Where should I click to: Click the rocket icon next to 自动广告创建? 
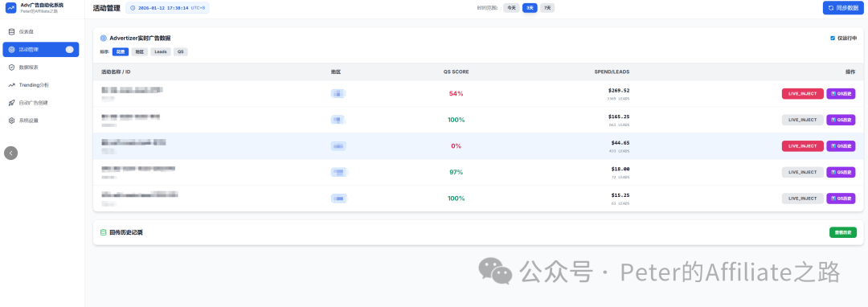[11, 102]
